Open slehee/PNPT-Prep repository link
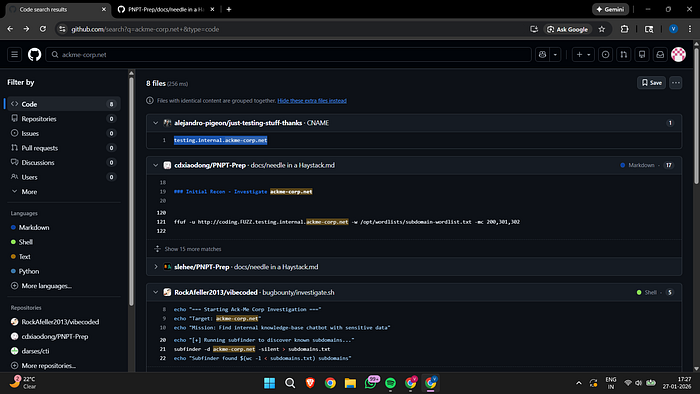Image resolution: width=700 pixels, height=394 pixels. point(202,267)
